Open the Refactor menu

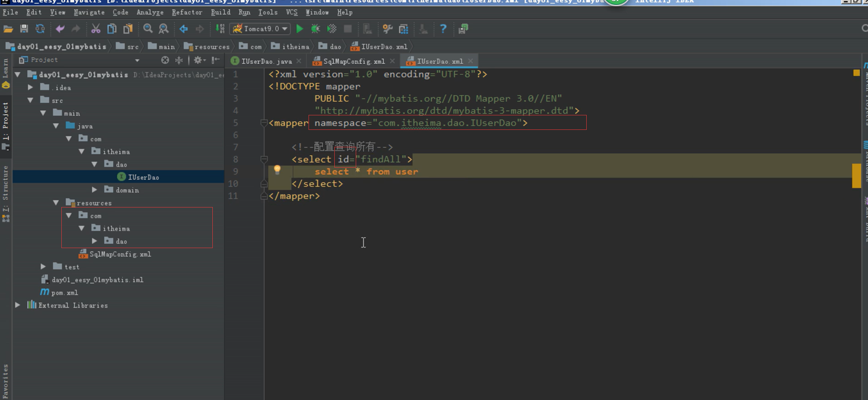[x=187, y=12]
